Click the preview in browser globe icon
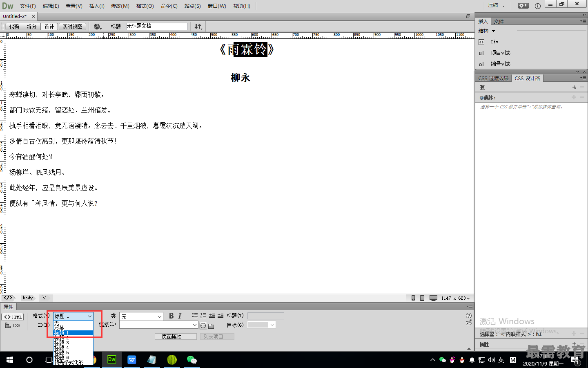Image resolution: width=588 pixels, height=368 pixels. coord(97,27)
